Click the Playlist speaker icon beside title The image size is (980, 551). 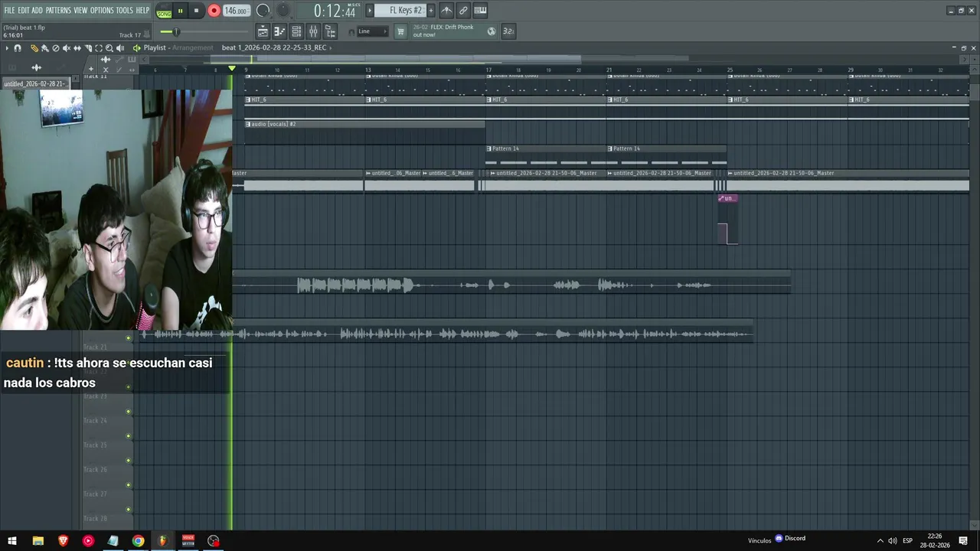tap(137, 48)
